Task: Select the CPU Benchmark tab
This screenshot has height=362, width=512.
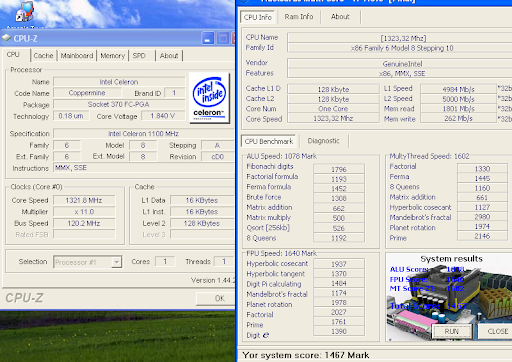Action: (269, 141)
